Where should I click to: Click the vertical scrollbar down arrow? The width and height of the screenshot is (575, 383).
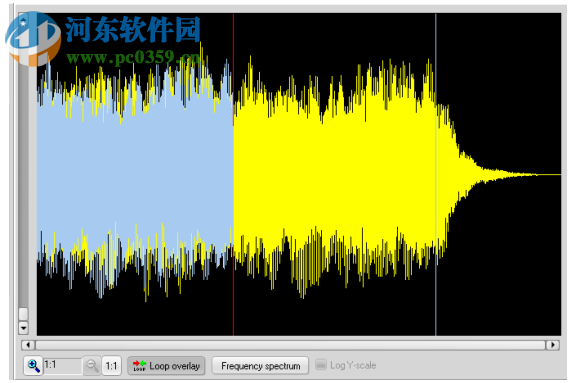point(23,327)
